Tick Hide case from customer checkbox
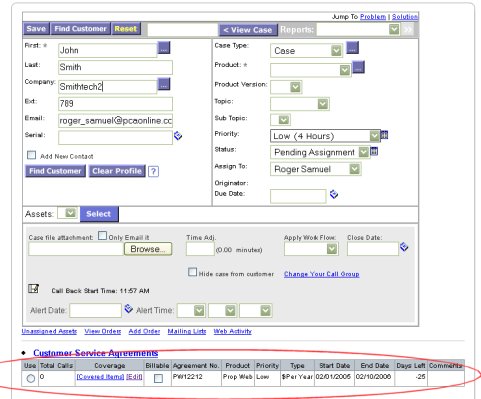 coord(192,272)
